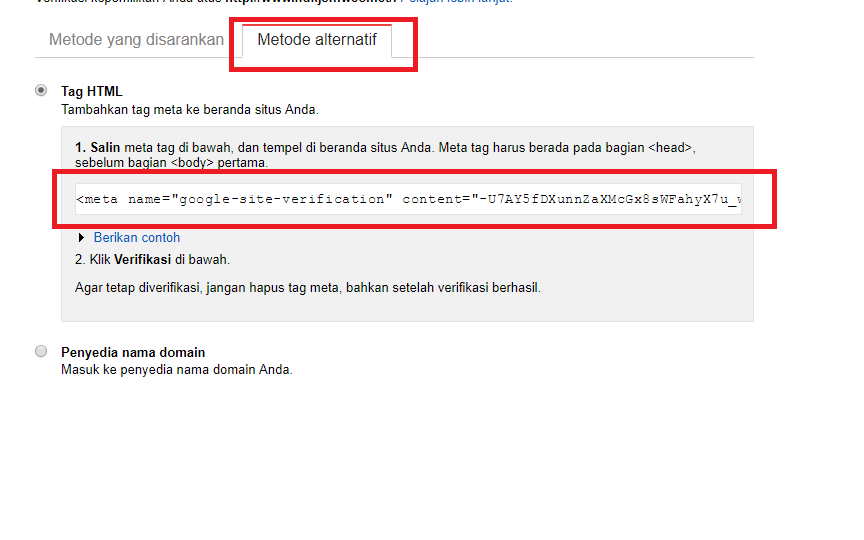Click the '2. Klik Verifikasi di bawah.' step
The width and height of the screenshot is (864, 540).
tap(152, 260)
